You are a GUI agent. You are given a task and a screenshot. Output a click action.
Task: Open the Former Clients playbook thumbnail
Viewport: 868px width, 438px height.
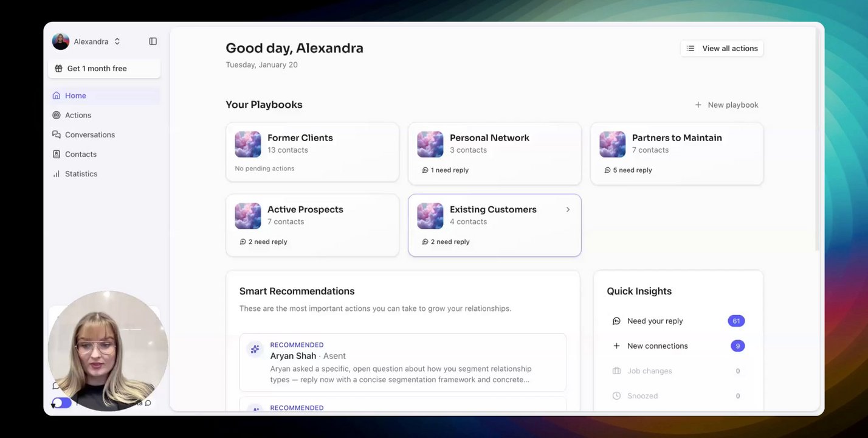click(x=248, y=144)
